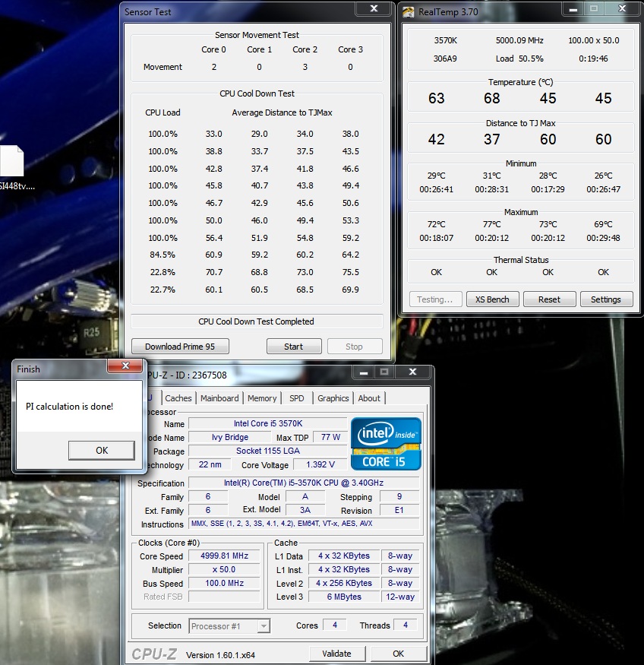The width and height of the screenshot is (644, 665).
Task: Click the XS Bench button in RealTemp
Action: [492, 299]
